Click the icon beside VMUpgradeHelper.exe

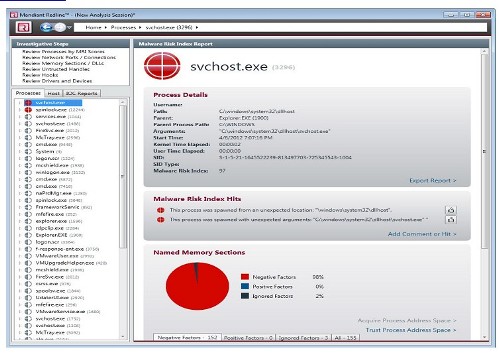[x=28, y=263]
